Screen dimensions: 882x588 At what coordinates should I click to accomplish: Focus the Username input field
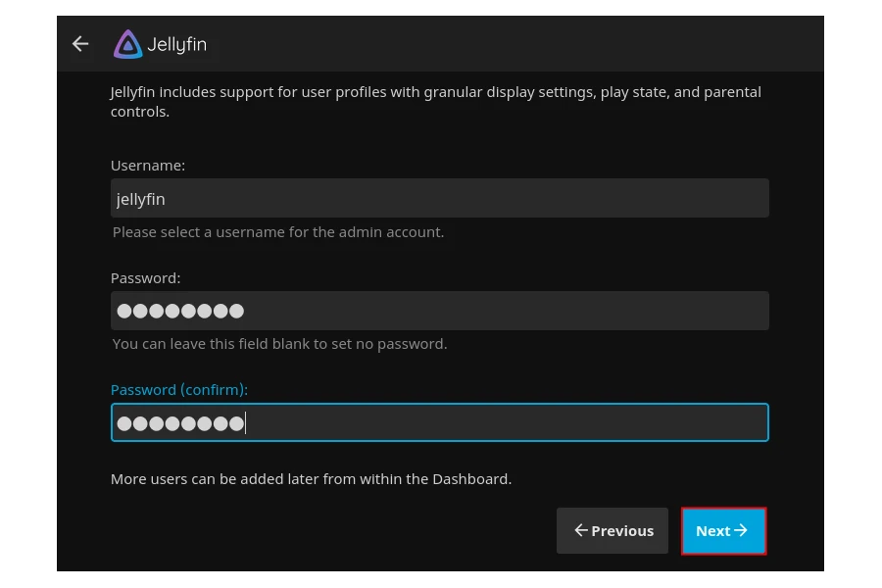(x=439, y=198)
